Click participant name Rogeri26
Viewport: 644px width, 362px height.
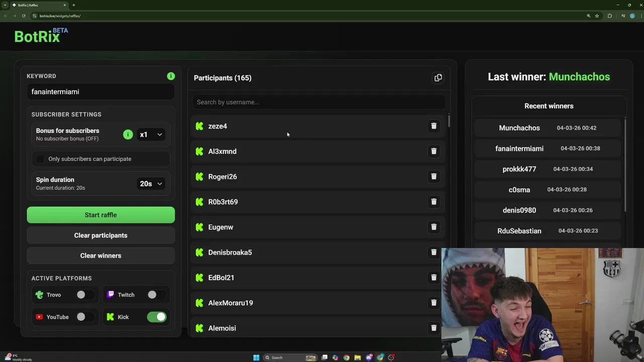click(222, 176)
